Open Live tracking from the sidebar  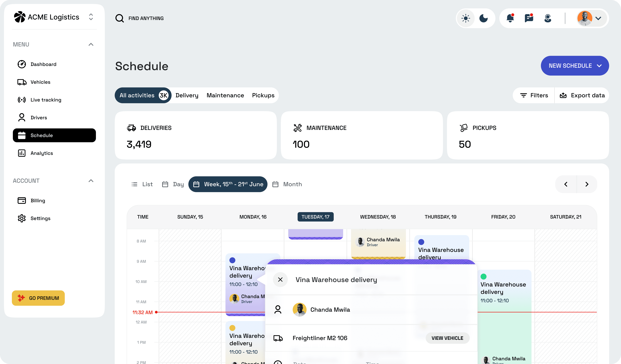click(46, 100)
